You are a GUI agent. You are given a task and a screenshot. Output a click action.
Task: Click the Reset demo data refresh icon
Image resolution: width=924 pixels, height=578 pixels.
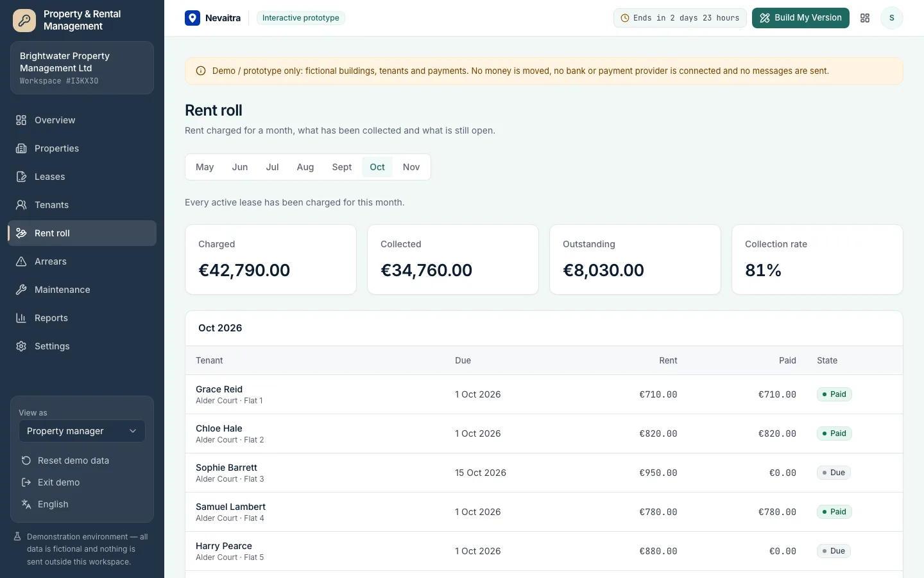[26, 460]
